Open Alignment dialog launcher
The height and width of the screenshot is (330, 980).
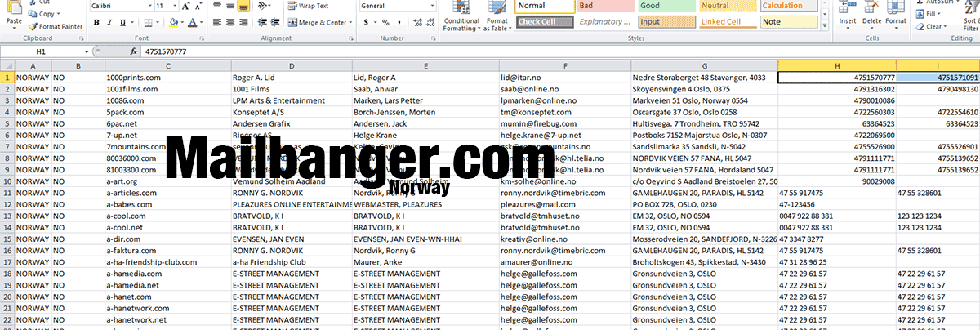[x=353, y=38]
